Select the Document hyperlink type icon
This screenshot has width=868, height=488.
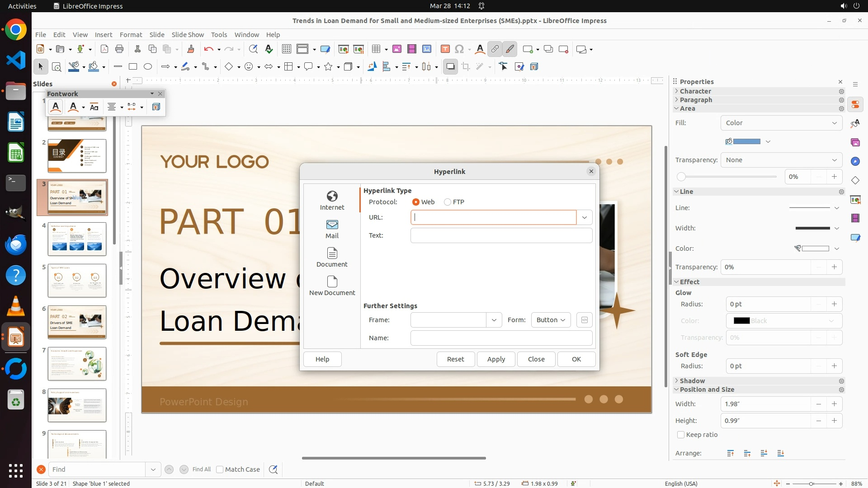point(332,257)
